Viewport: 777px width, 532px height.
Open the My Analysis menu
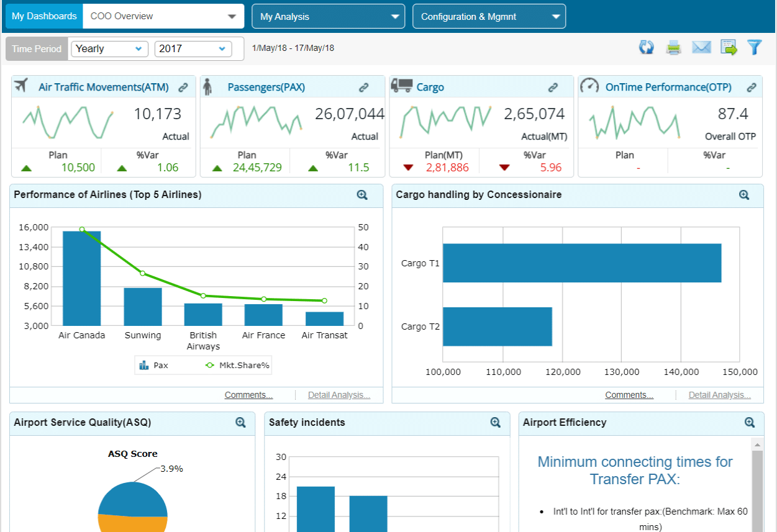[x=328, y=17]
